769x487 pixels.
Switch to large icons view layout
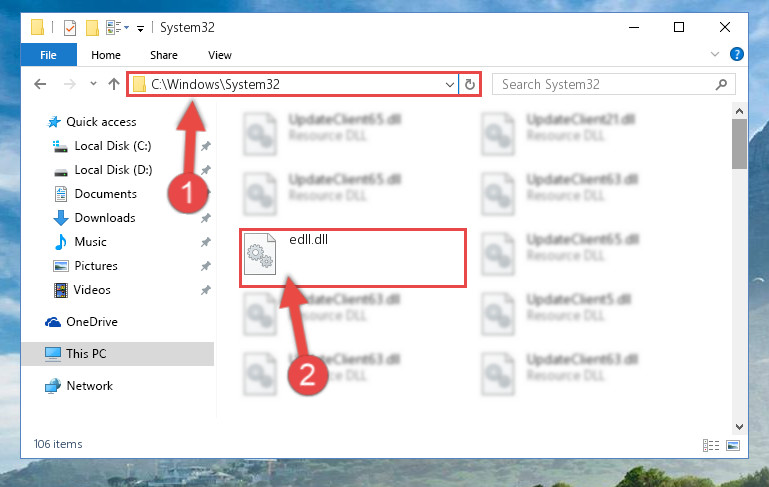pyautogui.click(x=733, y=445)
